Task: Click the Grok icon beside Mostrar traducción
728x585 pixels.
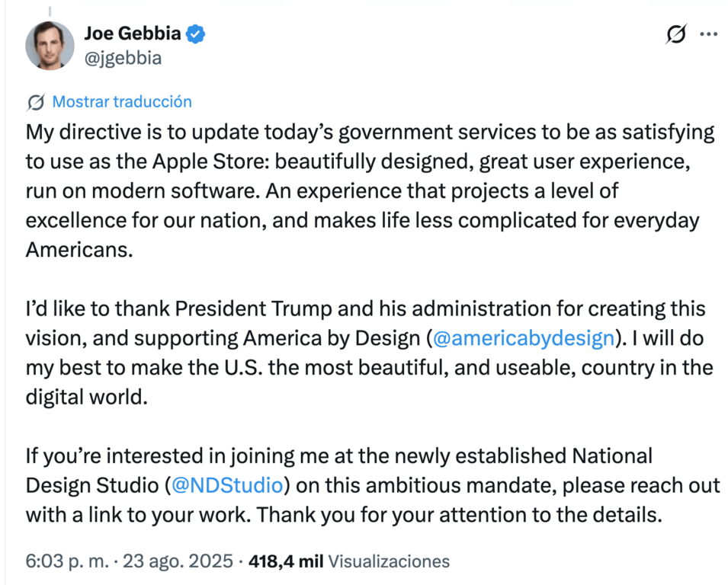Action: (x=36, y=102)
